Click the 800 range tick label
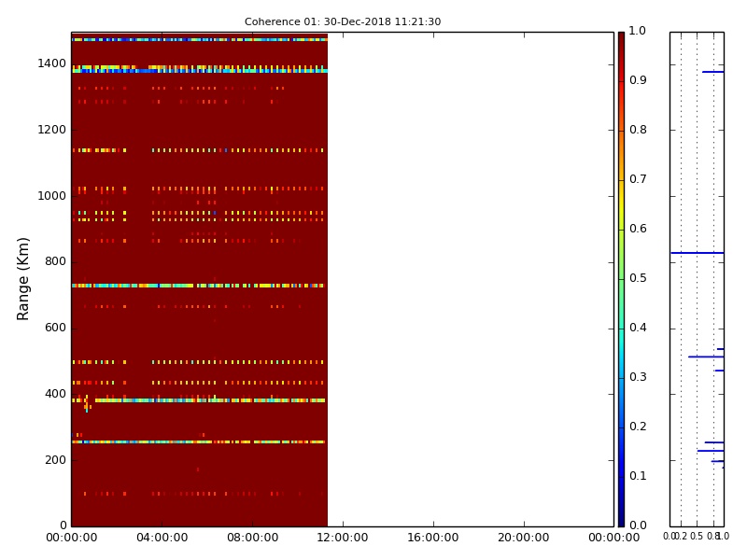Image resolution: width=747 pixels, height=560 pixels. (55, 261)
